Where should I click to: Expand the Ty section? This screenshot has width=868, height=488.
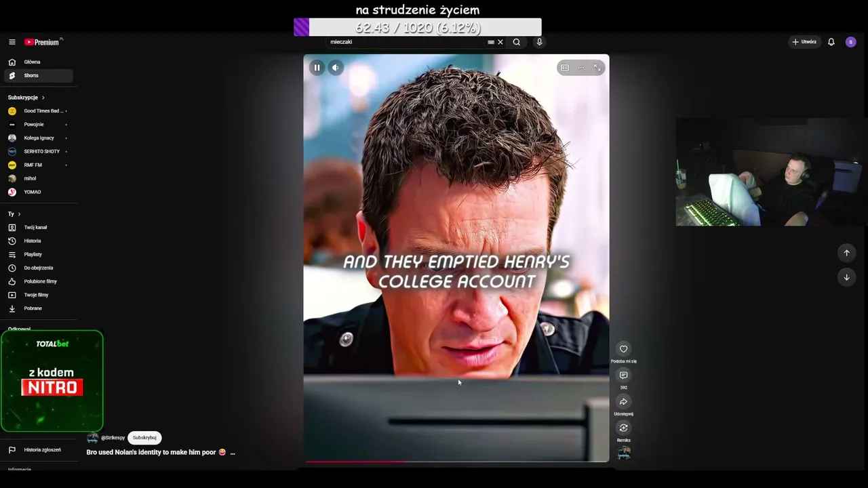pos(14,214)
